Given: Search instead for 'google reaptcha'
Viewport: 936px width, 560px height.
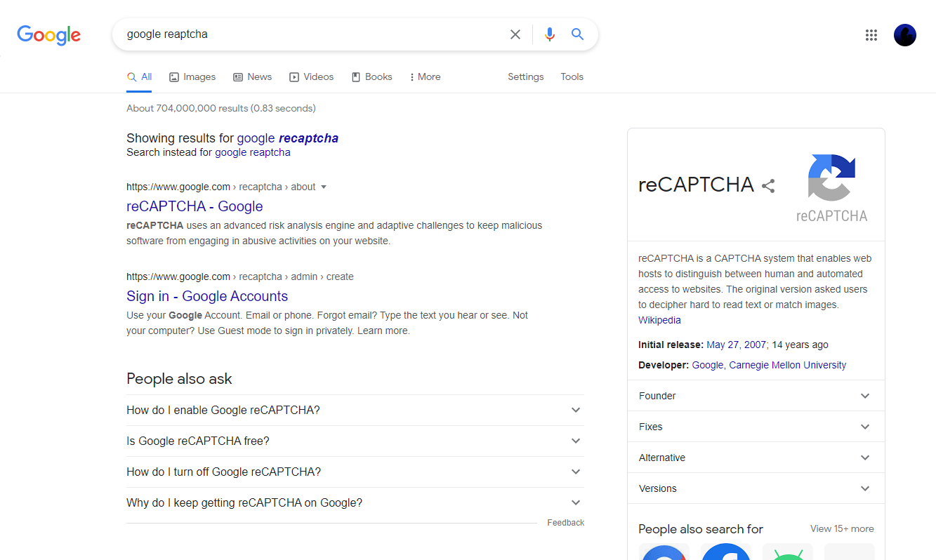Looking at the screenshot, I should [253, 152].
